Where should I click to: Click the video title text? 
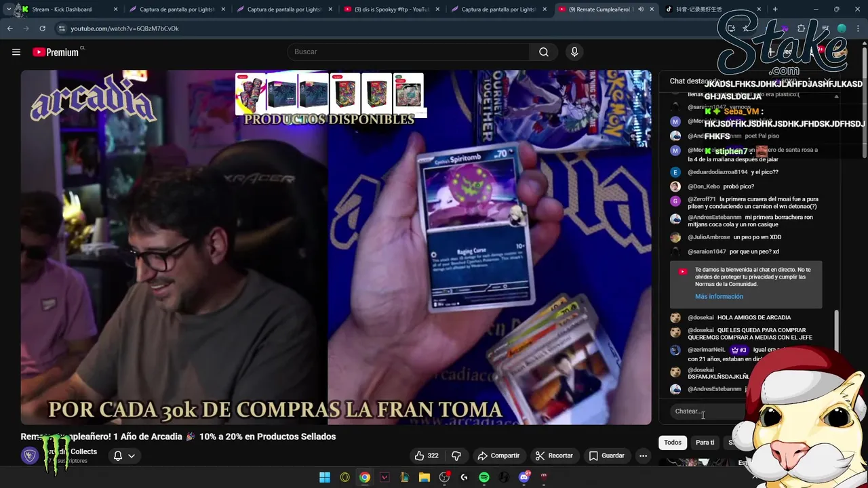pyautogui.click(x=178, y=436)
